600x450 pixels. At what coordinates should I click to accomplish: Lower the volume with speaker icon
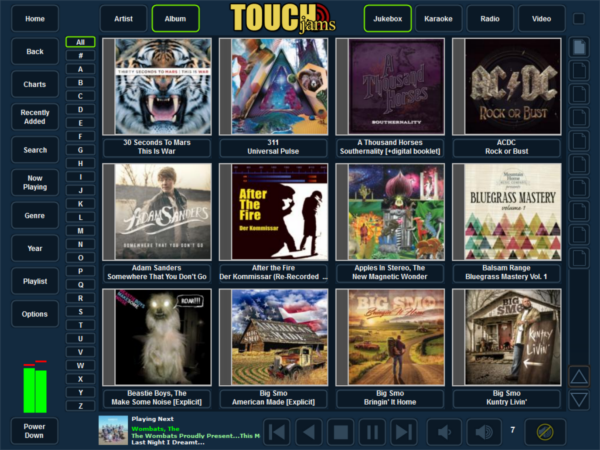(444, 432)
